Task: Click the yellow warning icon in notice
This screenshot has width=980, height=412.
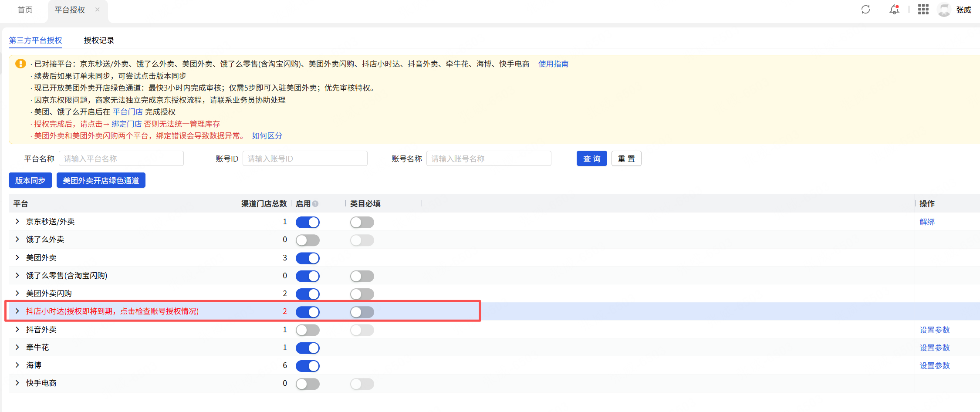Action: click(20, 64)
